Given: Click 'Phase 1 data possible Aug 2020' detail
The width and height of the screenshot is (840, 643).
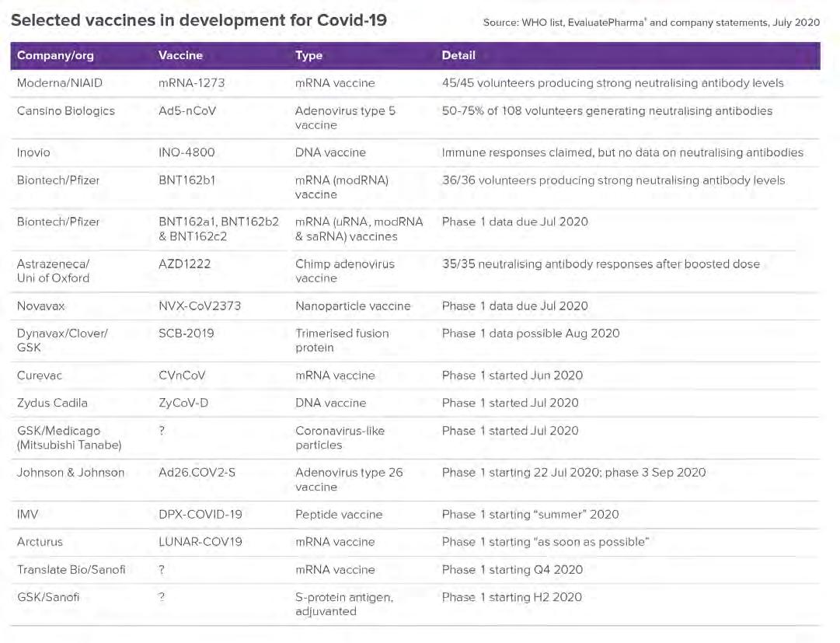Looking at the screenshot, I should click(531, 334).
